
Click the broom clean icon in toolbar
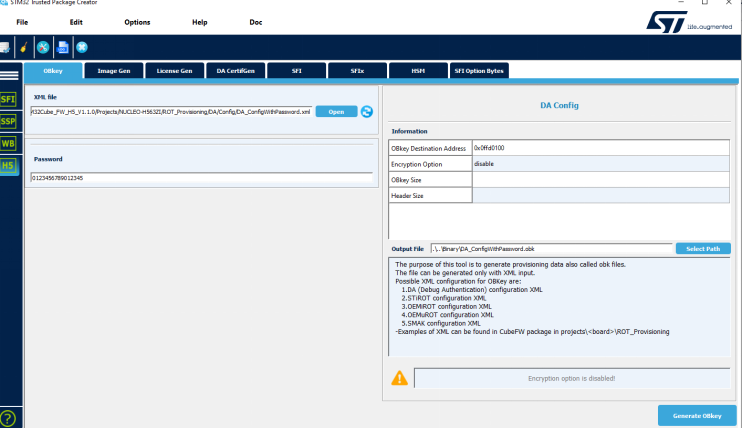[x=24, y=47]
